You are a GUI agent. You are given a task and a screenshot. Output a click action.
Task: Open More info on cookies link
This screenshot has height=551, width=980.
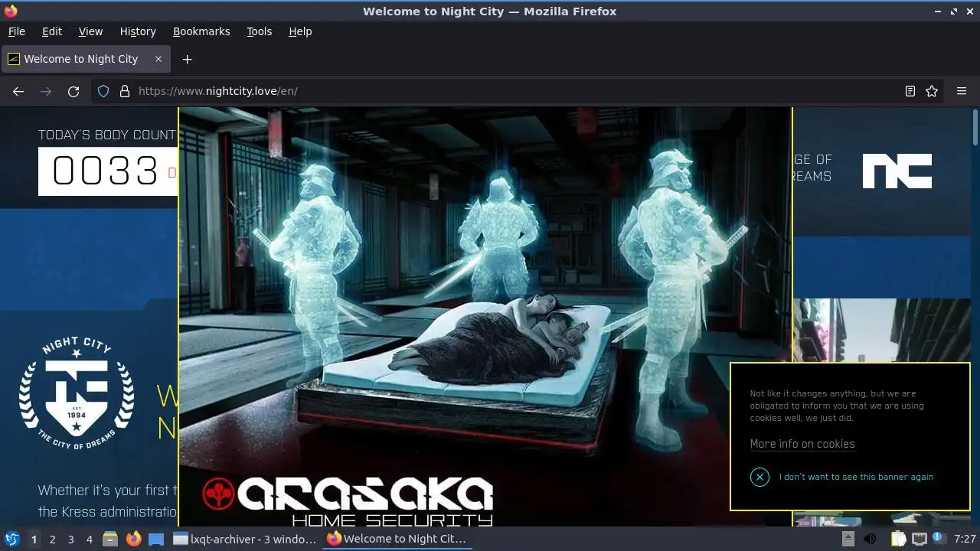[802, 444]
